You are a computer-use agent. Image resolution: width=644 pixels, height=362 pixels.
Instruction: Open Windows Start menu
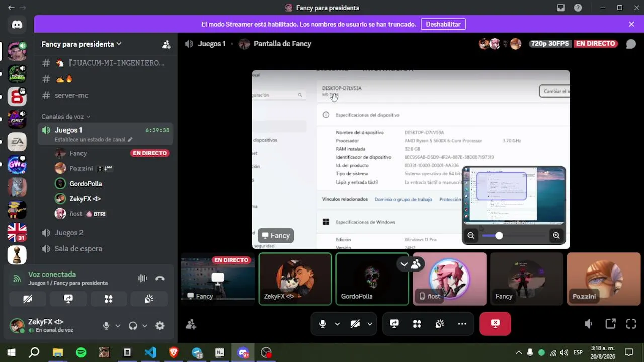tap(11, 352)
